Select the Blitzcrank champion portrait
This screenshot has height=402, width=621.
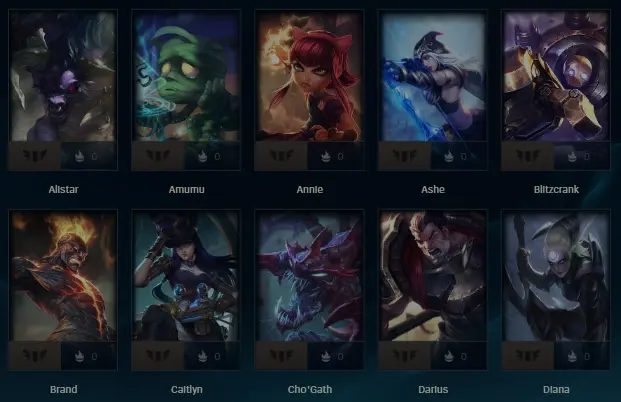coord(556,76)
